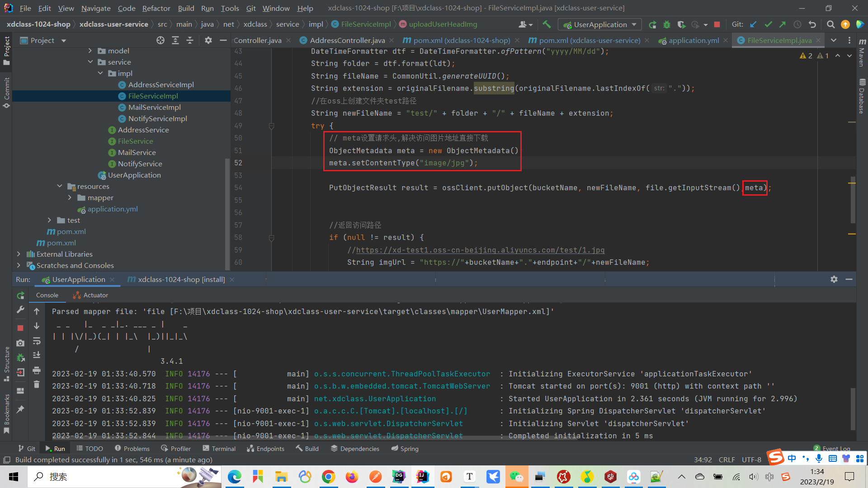Open the OSS URL link in comment
The image size is (868, 488).
click(x=480, y=250)
